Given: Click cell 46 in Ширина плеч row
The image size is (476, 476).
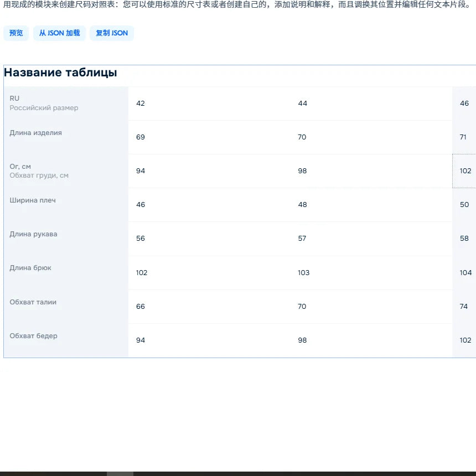Looking at the screenshot, I should [209, 205].
